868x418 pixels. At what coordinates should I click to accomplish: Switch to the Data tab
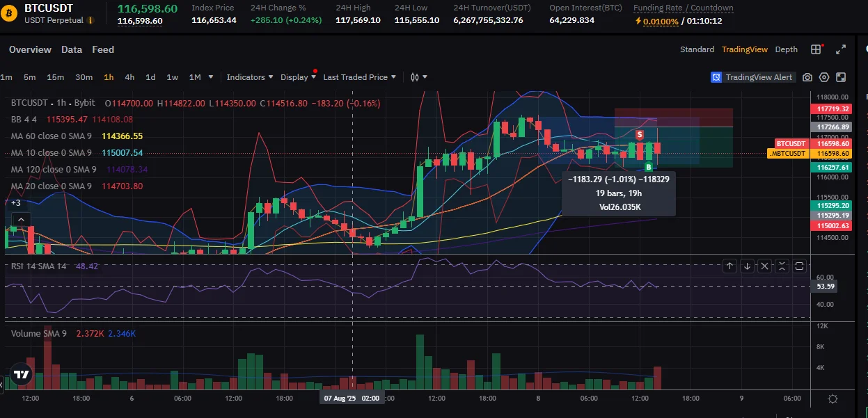(x=72, y=49)
